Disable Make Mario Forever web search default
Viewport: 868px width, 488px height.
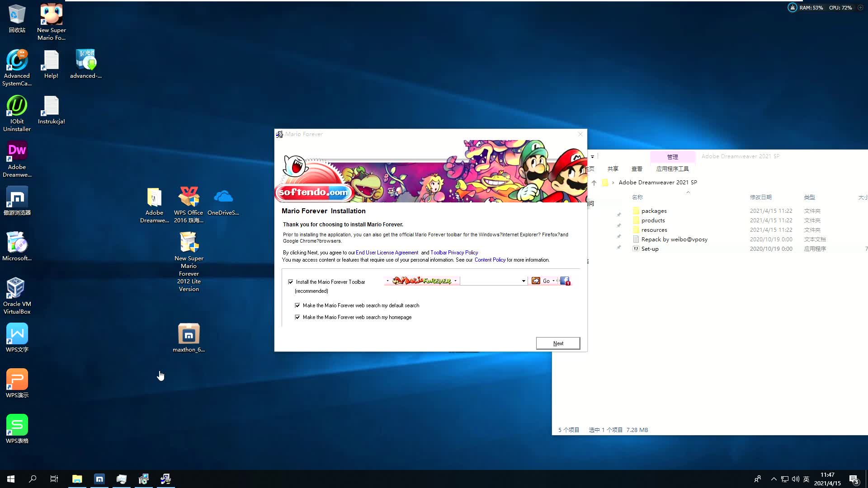[298, 305]
